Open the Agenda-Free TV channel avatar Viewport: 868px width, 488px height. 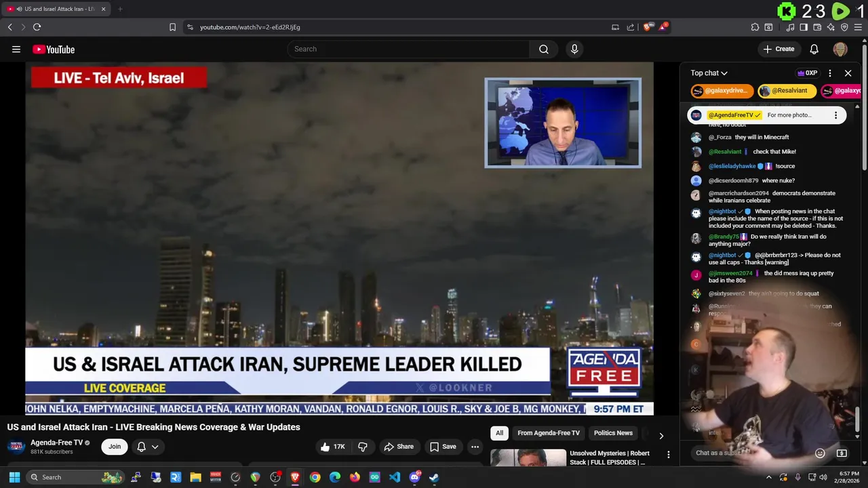click(x=16, y=447)
